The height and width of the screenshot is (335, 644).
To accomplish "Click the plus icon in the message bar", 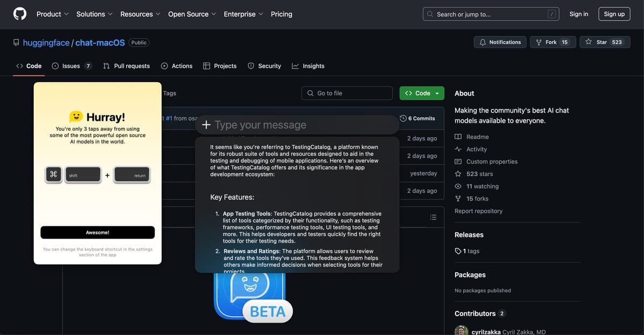I will click(x=206, y=124).
